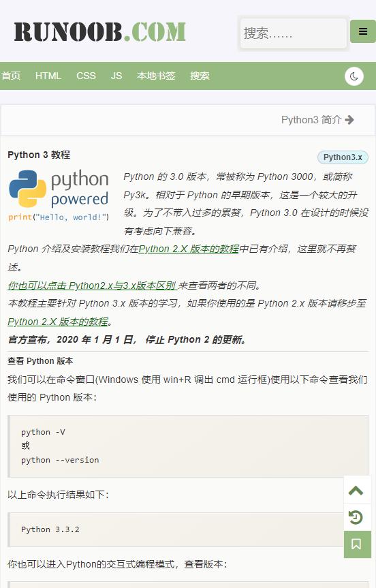This screenshot has height=588, width=376.
Task: Open the hamburger menu button
Action: [x=362, y=31]
